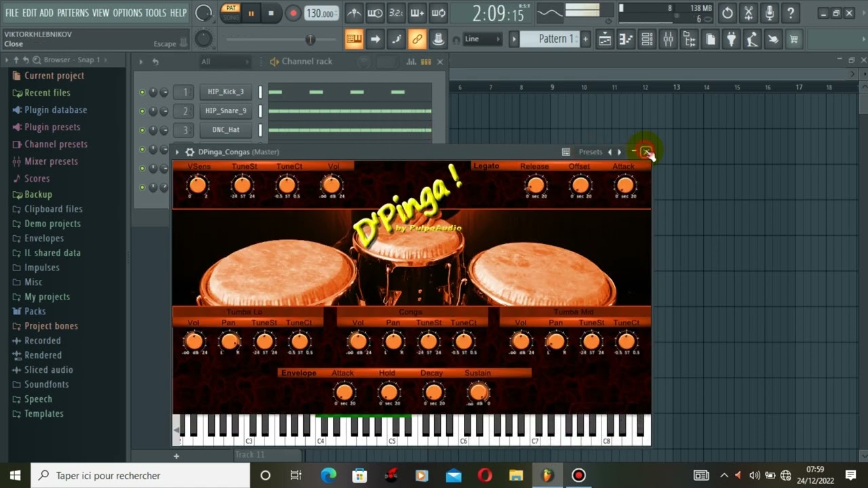This screenshot has width=868, height=488.
Task: Open the OPTIONS menu
Action: coord(127,13)
